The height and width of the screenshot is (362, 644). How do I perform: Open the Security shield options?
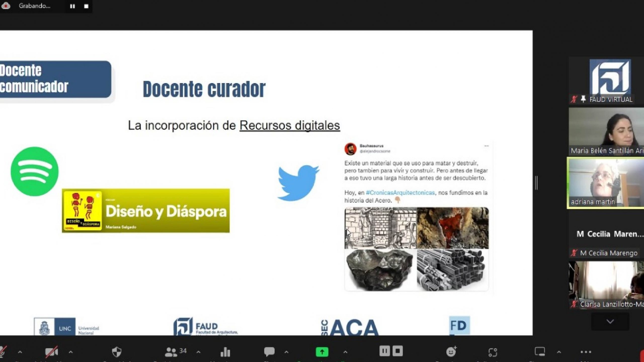[x=116, y=352]
